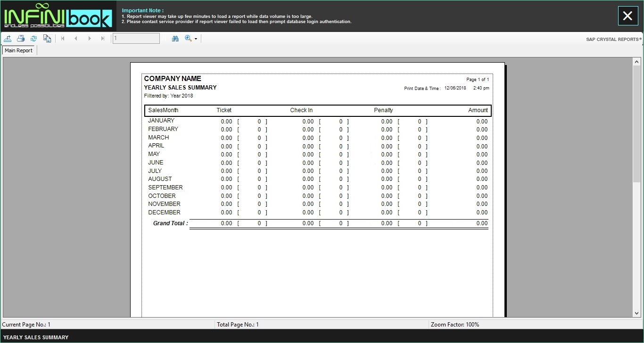Image resolution: width=644 pixels, height=343 pixels.
Task: Go to first page arrow
Action: tap(63, 39)
